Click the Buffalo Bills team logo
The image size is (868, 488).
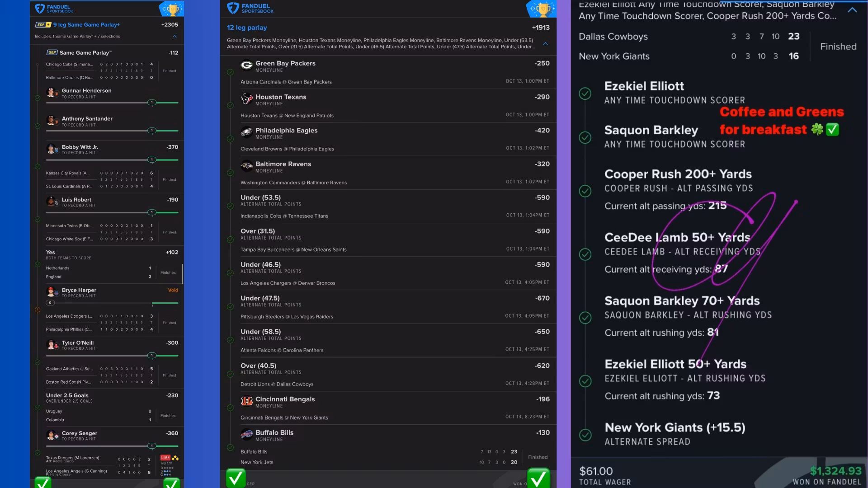(x=246, y=435)
